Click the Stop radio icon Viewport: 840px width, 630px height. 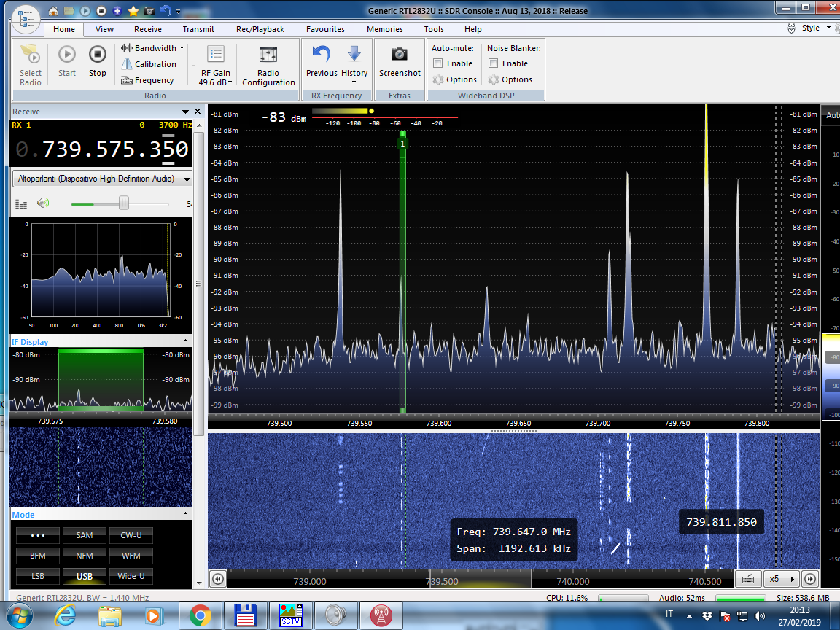(97, 55)
